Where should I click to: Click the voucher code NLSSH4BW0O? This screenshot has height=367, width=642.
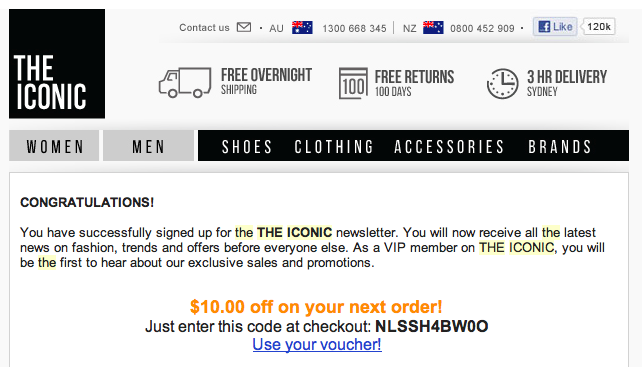coord(432,326)
